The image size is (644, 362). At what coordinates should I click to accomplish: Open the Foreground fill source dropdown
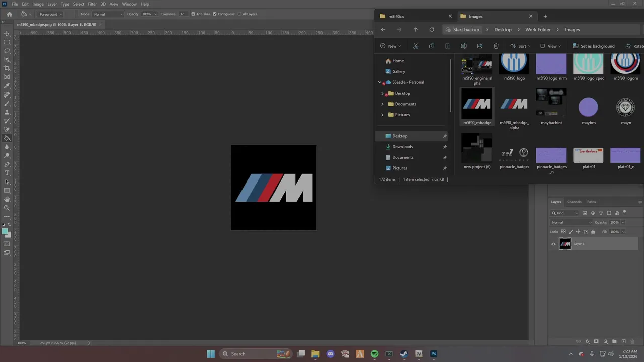tap(51, 14)
